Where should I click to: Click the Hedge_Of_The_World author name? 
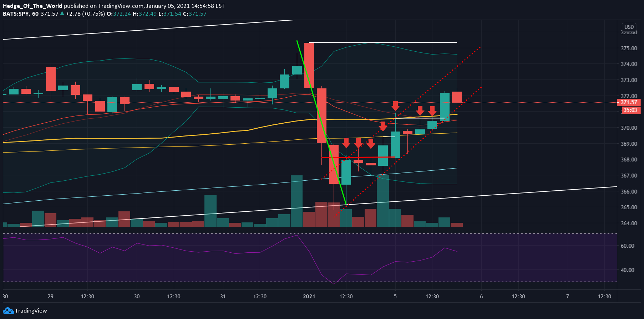32,6
